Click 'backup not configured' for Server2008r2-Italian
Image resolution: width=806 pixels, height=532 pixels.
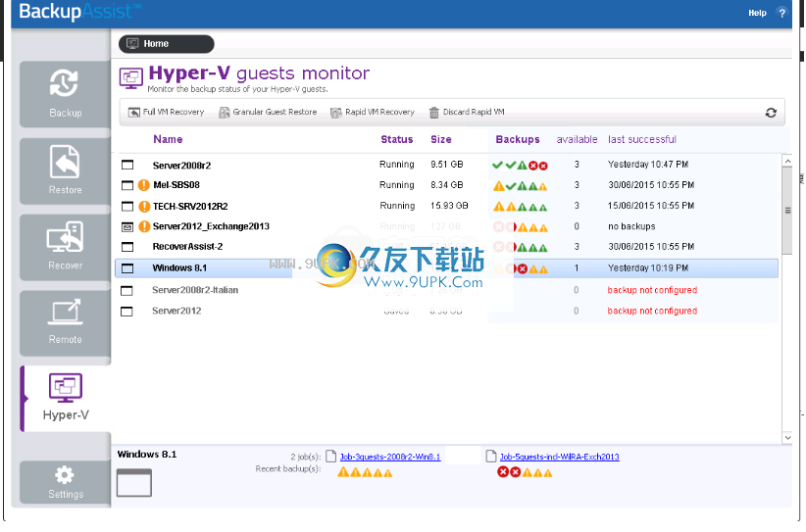(x=652, y=290)
